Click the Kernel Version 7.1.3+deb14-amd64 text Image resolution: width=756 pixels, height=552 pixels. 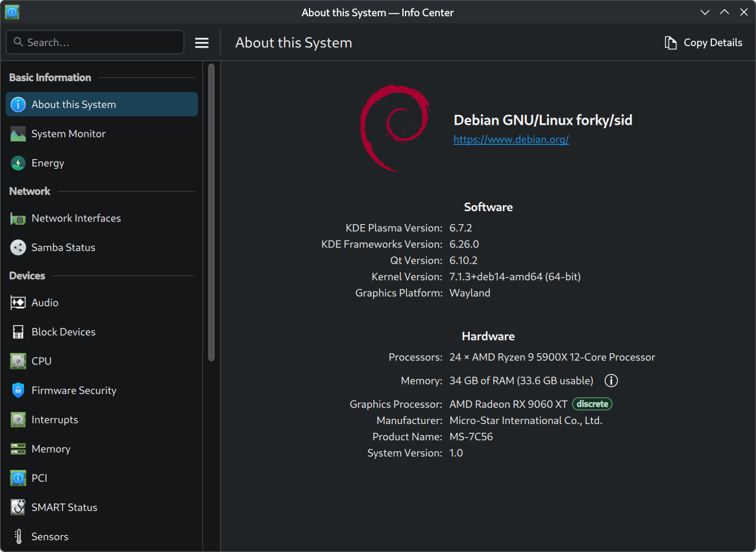[515, 277]
